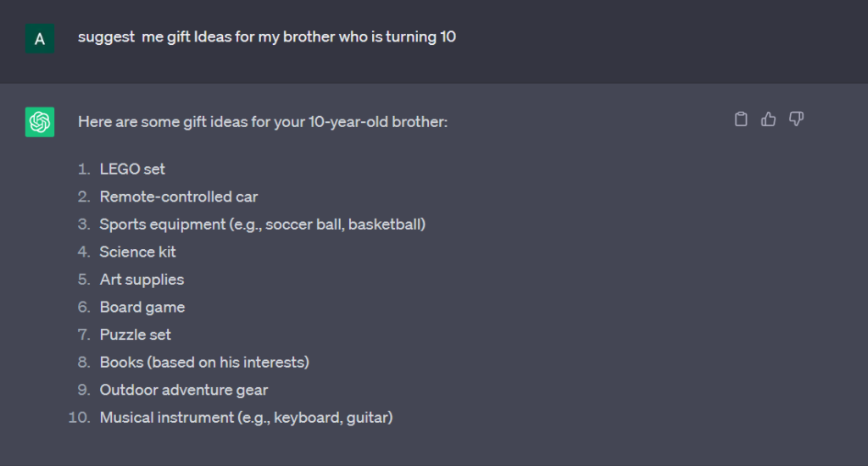The height and width of the screenshot is (466, 868).
Task: Click the 'Books (based on his interests)' item
Action: click(x=204, y=362)
